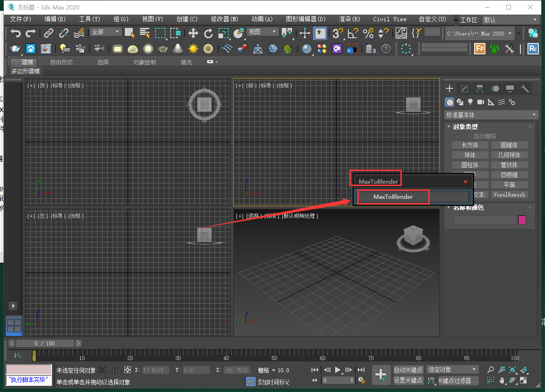This screenshot has width=545, height=392.
Task: Open the Modify command panel tab
Action: (465, 88)
